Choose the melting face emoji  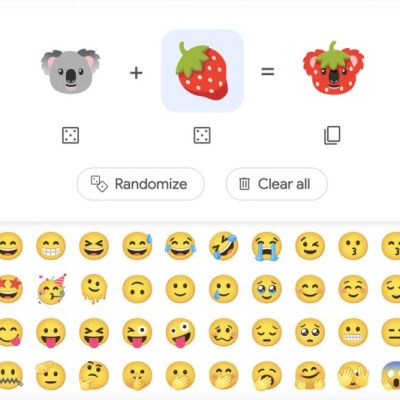94,290
